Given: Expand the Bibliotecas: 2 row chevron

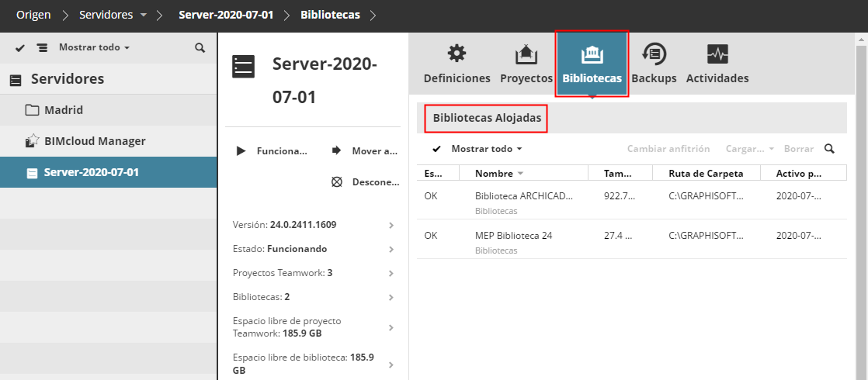Looking at the screenshot, I should [391, 298].
